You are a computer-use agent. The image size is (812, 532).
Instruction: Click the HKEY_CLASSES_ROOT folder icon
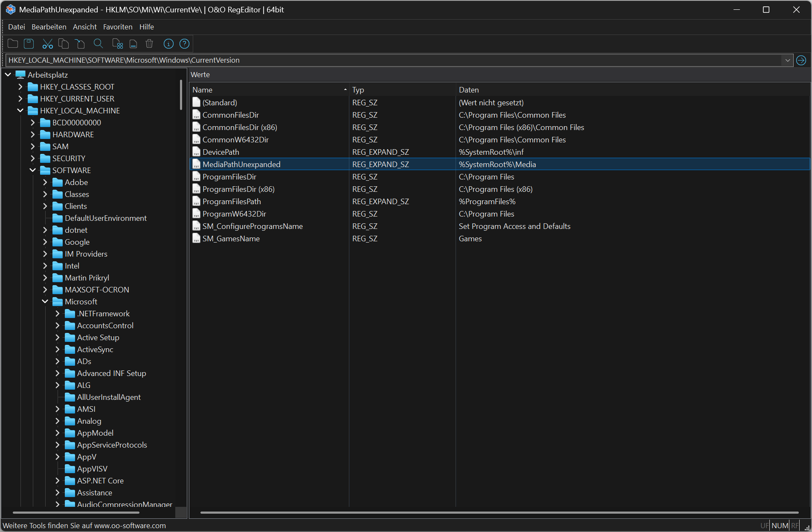[32, 87]
